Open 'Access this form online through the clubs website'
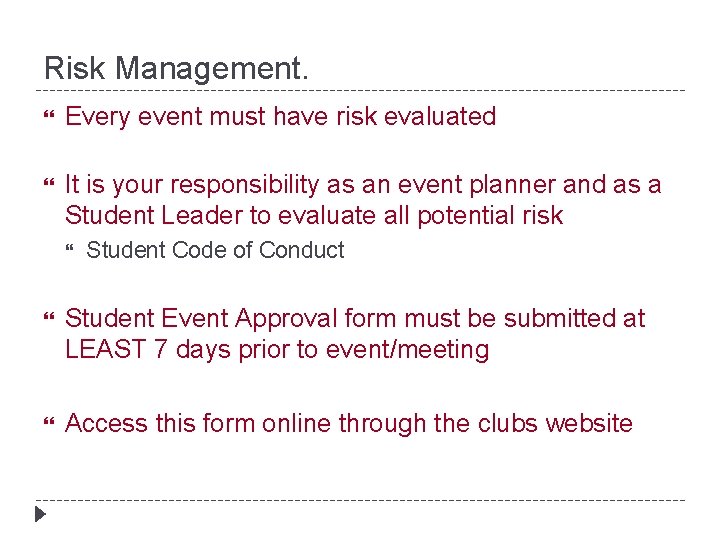The height and width of the screenshot is (540, 720). [348, 423]
